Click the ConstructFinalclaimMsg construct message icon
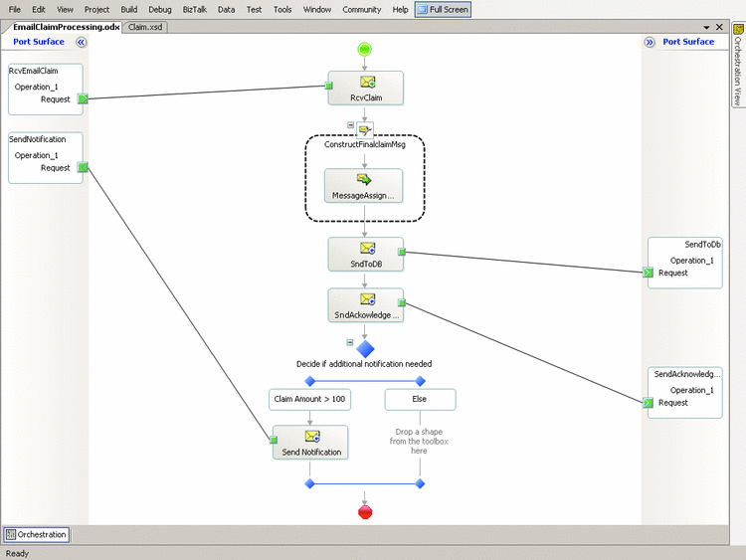746x560 pixels. point(365,129)
